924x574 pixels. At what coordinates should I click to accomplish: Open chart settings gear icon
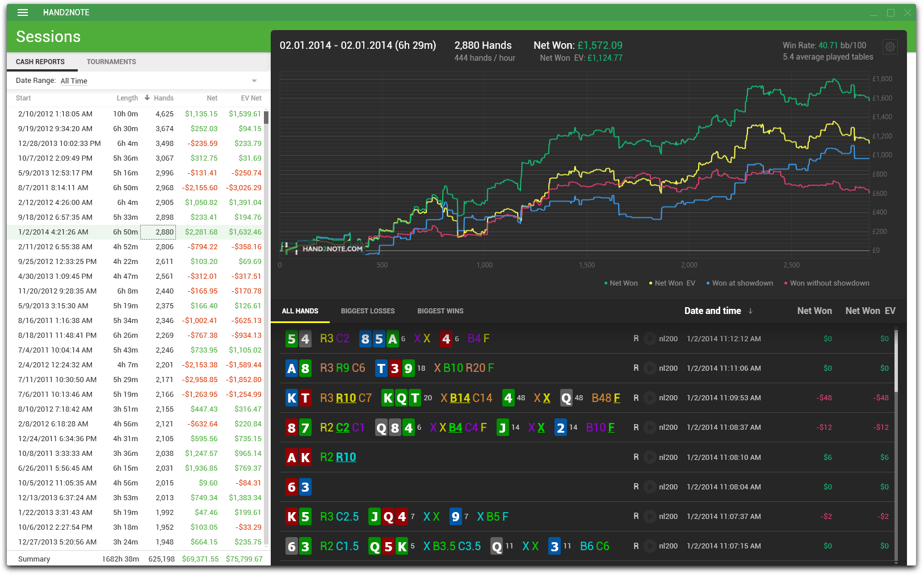pyautogui.click(x=890, y=47)
